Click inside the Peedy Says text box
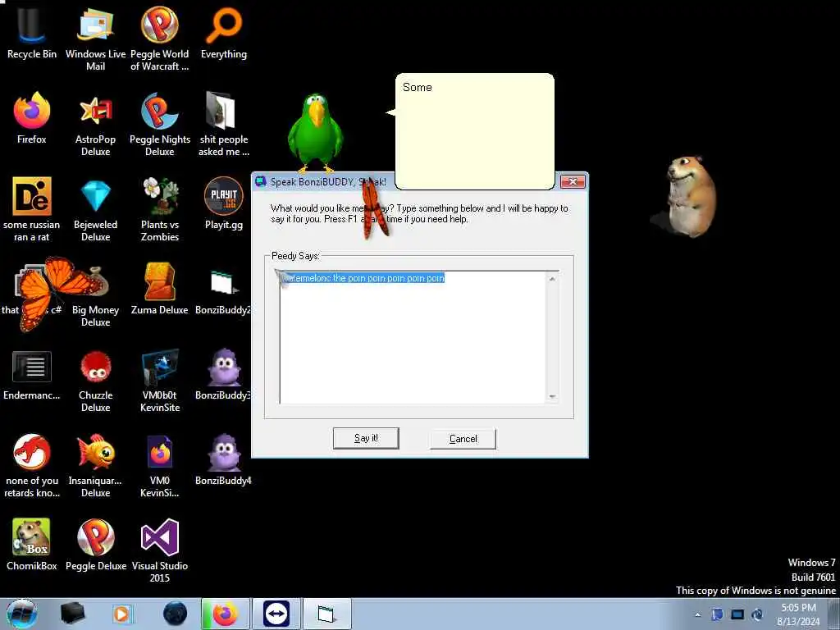Viewport: 840px width, 630px height. (413, 337)
